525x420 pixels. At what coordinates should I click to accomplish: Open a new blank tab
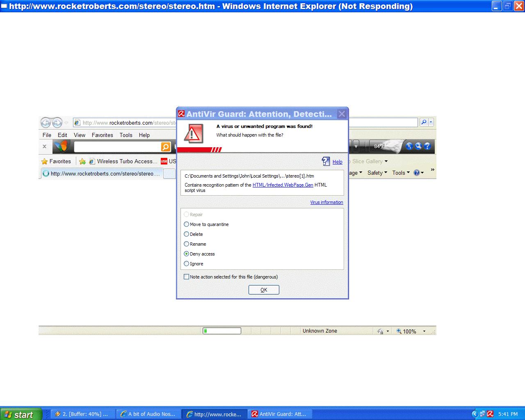[169, 174]
